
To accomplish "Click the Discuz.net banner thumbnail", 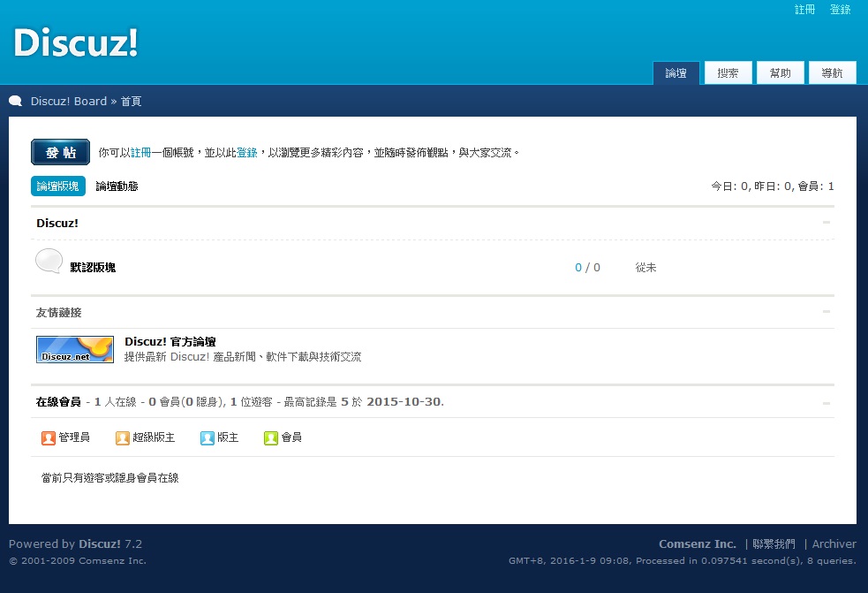I will pos(75,350).
